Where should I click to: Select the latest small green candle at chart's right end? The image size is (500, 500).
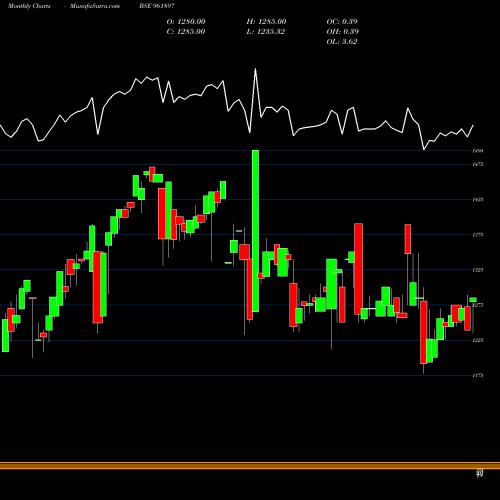click(x=473, y=300)
